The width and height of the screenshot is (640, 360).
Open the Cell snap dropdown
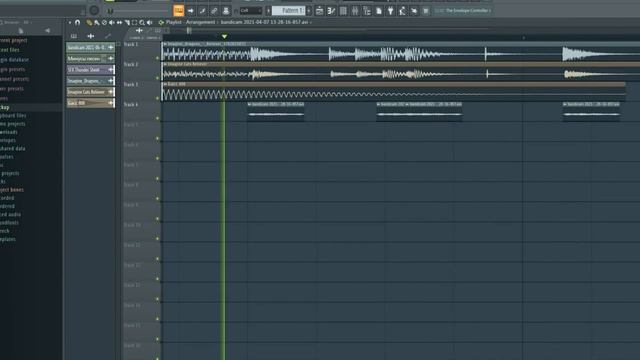250,11
